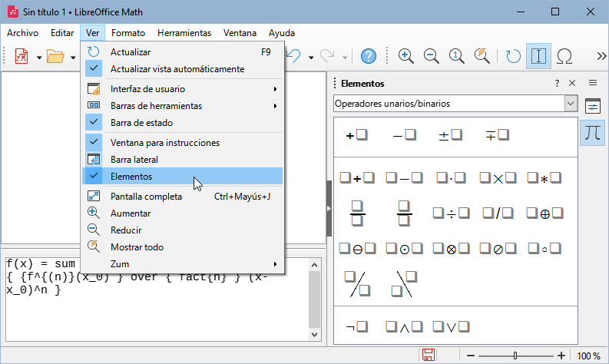Image resolution: width=609 pixels, height=364 pixels.
Task: Insert the binary subtraction element
Action: [x=404, y=178]
